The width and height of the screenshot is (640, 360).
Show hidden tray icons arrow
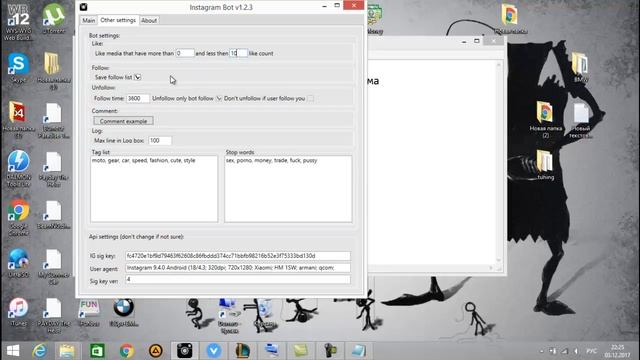click(x=542, y=351)
